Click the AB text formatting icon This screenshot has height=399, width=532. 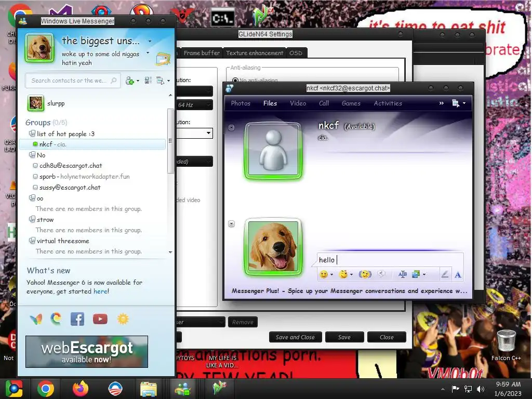click(403, 274)
